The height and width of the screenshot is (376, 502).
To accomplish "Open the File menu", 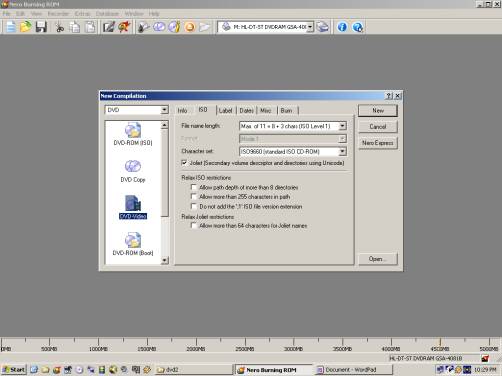I will coord(7,14).
